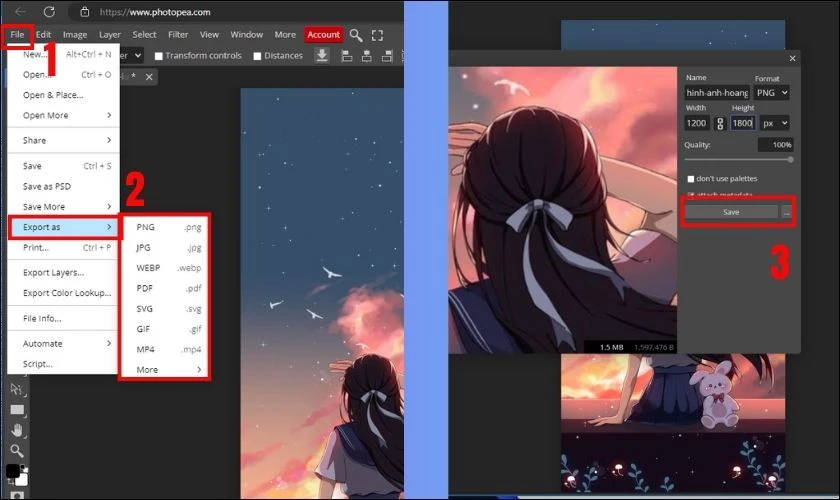Screen dimensions: 840x500
Task: Enable the Distances checkbox
Action: tap(257, 56)
